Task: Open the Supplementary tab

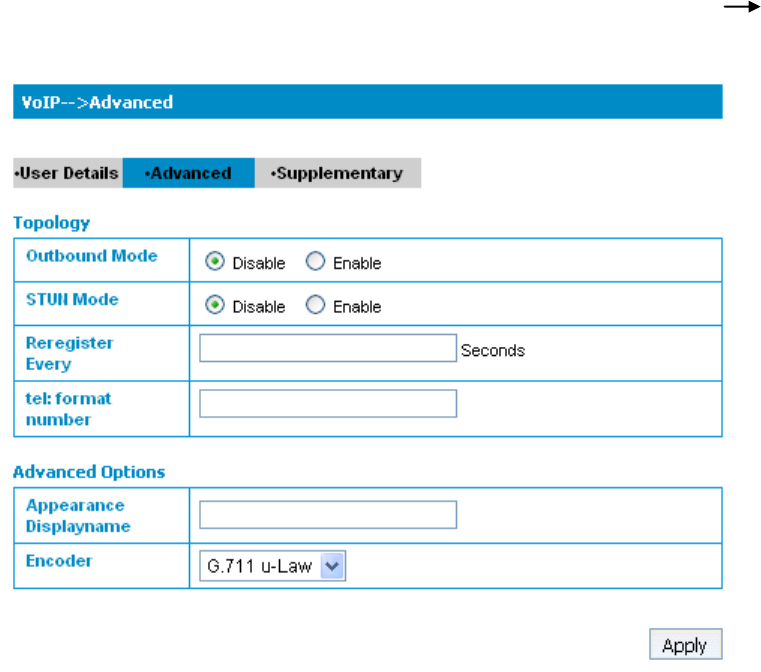Action: coord(338,173)
